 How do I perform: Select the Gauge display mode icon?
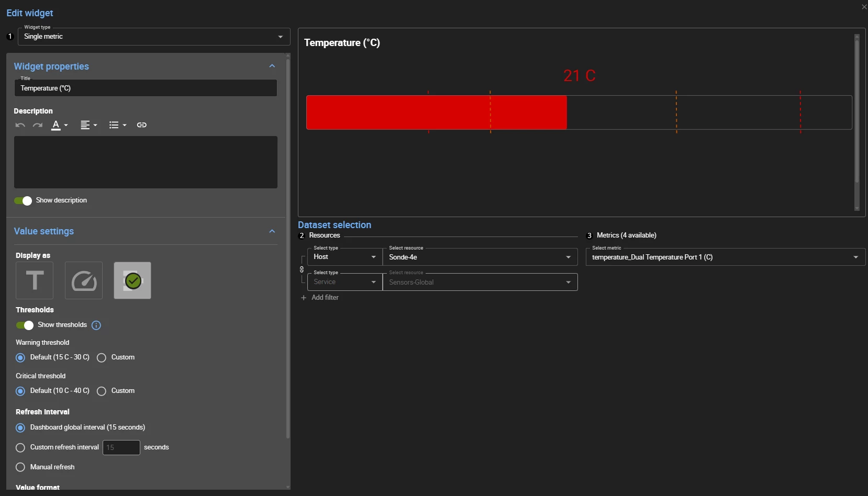(84, 280)
